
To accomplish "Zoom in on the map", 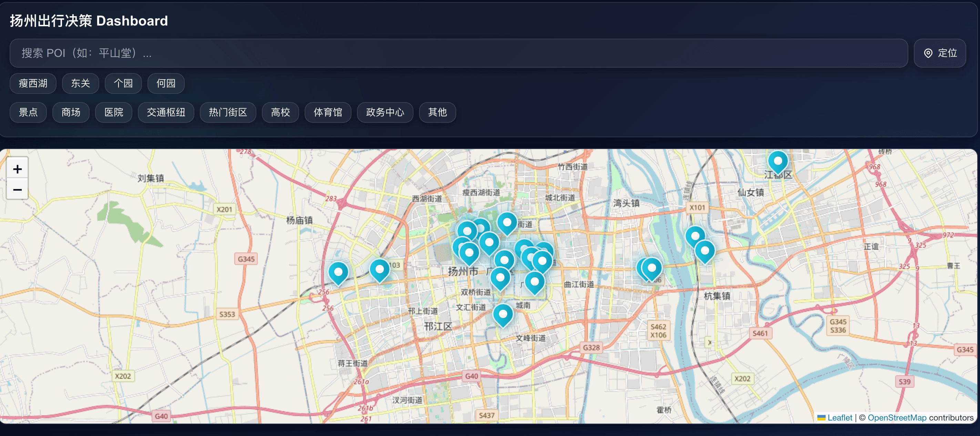I will 18,169.
